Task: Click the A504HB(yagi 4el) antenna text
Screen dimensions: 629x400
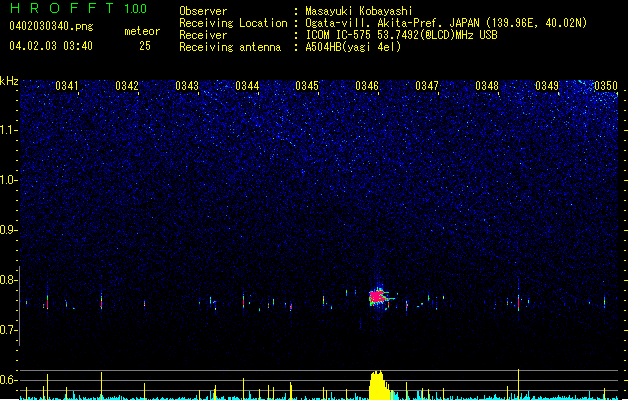Action: (x=353, y=47)
